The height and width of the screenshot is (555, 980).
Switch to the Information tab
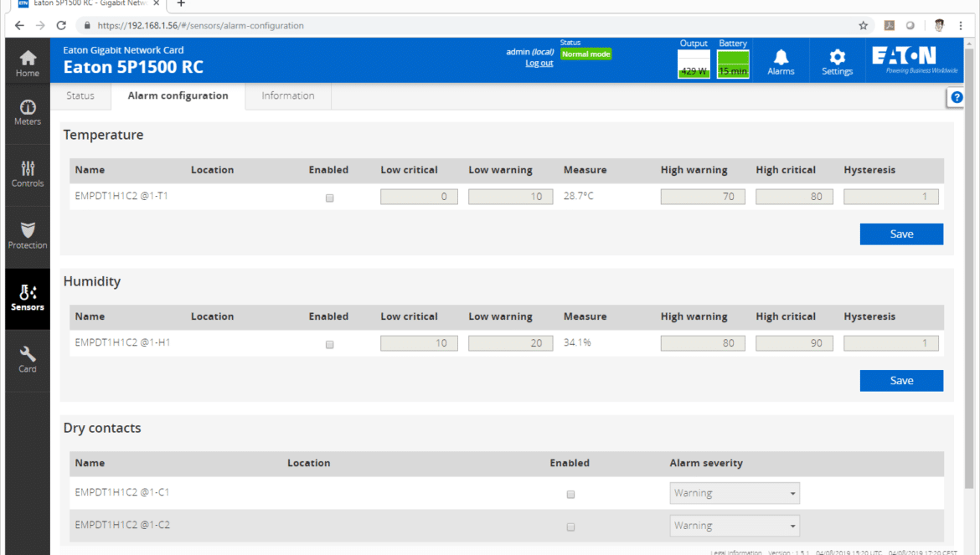pos(288,95)
